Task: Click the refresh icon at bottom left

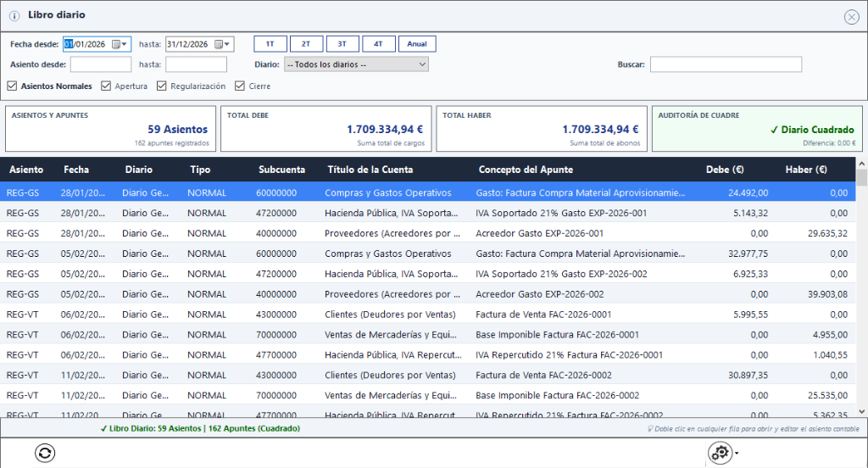Action: (x=45, y=453)
